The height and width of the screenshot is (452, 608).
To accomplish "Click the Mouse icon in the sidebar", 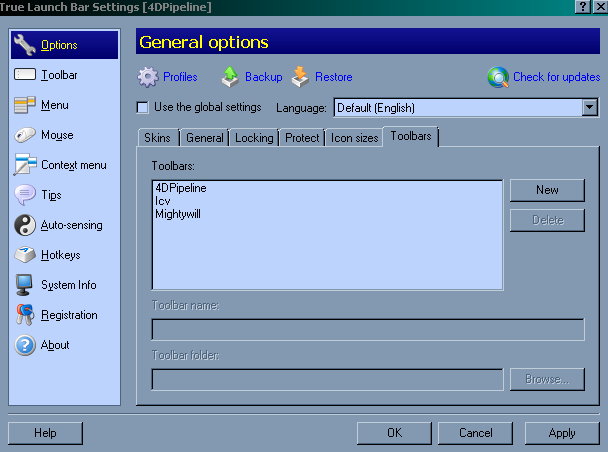I will (x=25, y=135).
